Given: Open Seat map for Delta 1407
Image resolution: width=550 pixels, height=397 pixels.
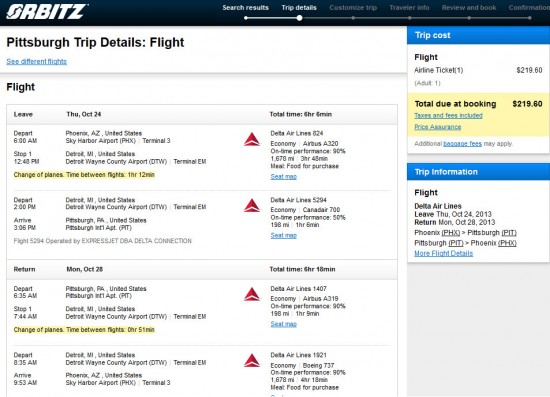Looking at the screenshot, I should pos(283,324).
